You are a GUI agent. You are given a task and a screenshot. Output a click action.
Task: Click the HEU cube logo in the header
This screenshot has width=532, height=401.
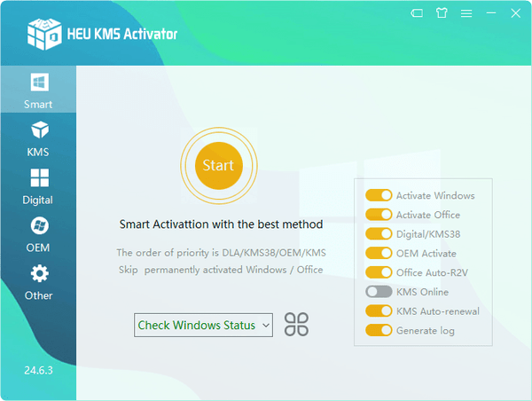[44, 34]
